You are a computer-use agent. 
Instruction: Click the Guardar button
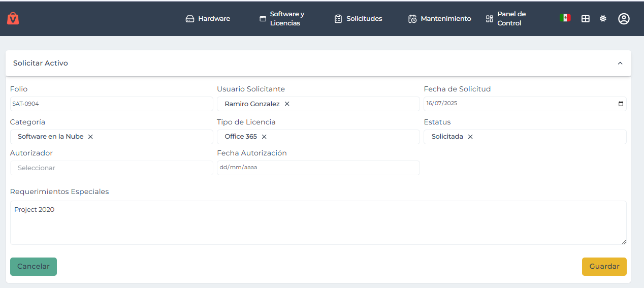[604, 267]
